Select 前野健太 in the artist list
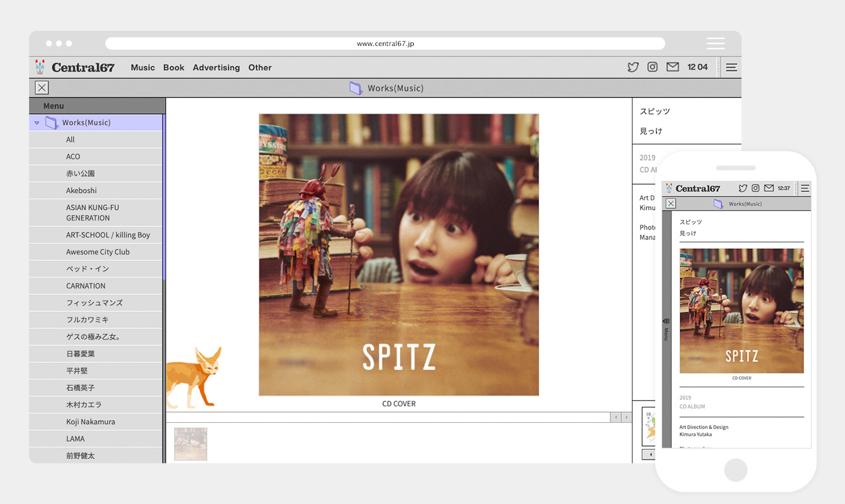 tap(96, 455)
